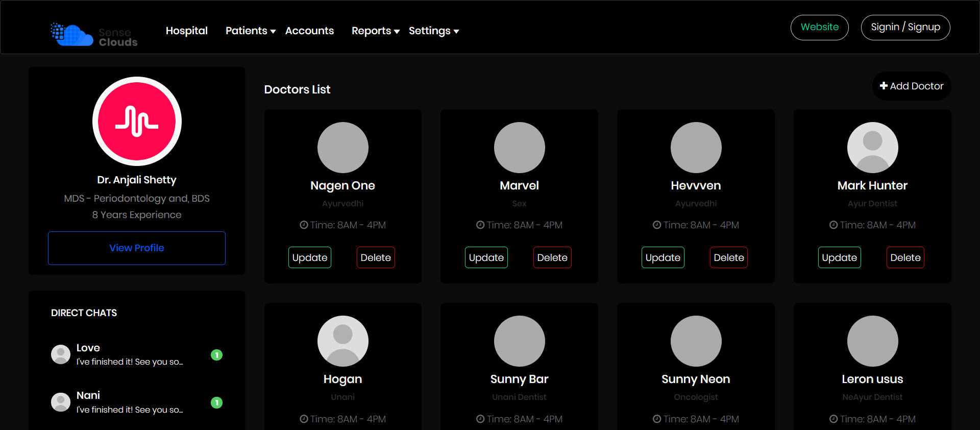Click the Sunny Bar name
Screen dimensions: 980x430
pyautogui.click(x=520, y=379)
